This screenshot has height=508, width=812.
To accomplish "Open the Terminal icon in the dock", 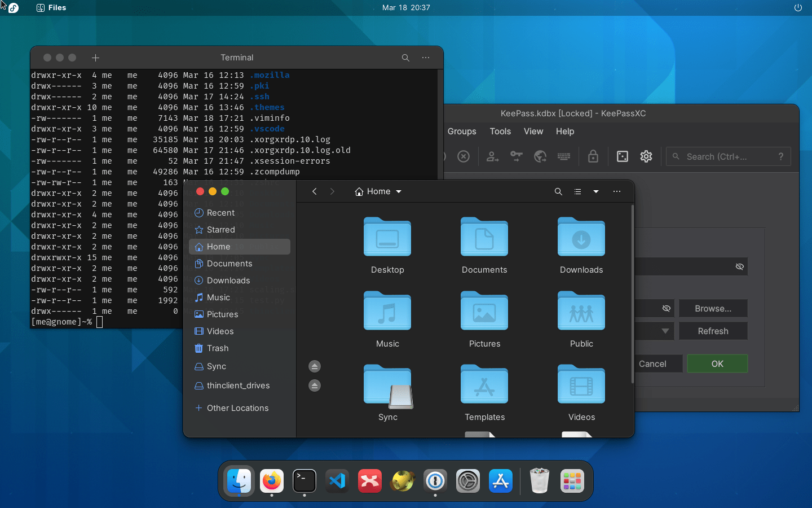I will (x=304, y=481).
